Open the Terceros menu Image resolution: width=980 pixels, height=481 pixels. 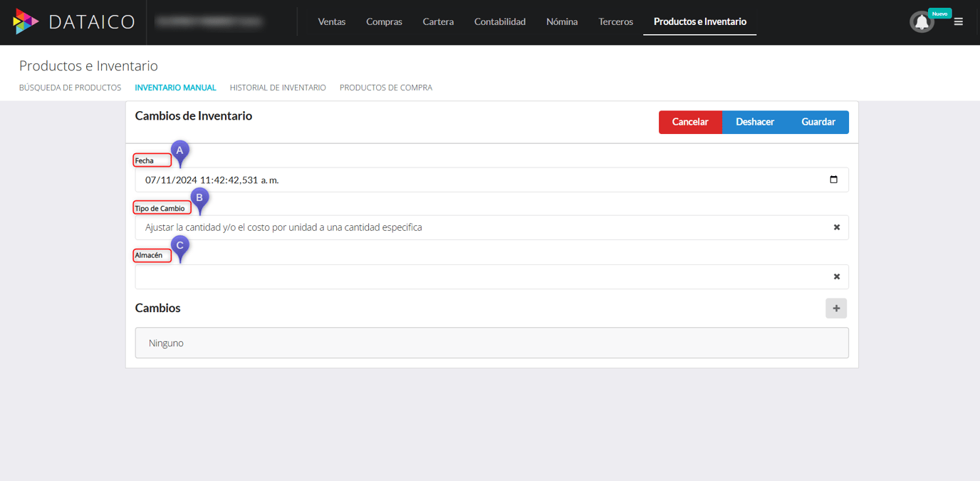[615, 21]
